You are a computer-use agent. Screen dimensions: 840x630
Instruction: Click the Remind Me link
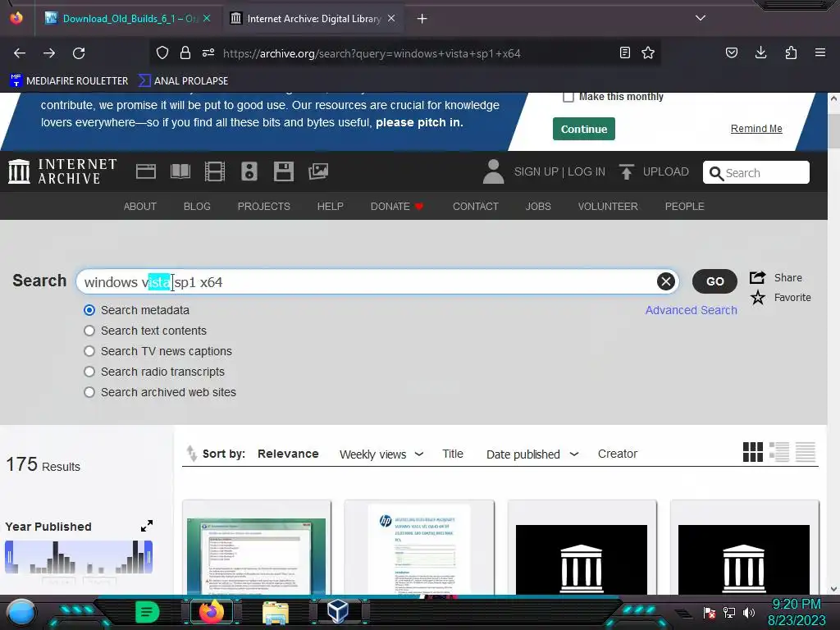(x=756, y=129)
